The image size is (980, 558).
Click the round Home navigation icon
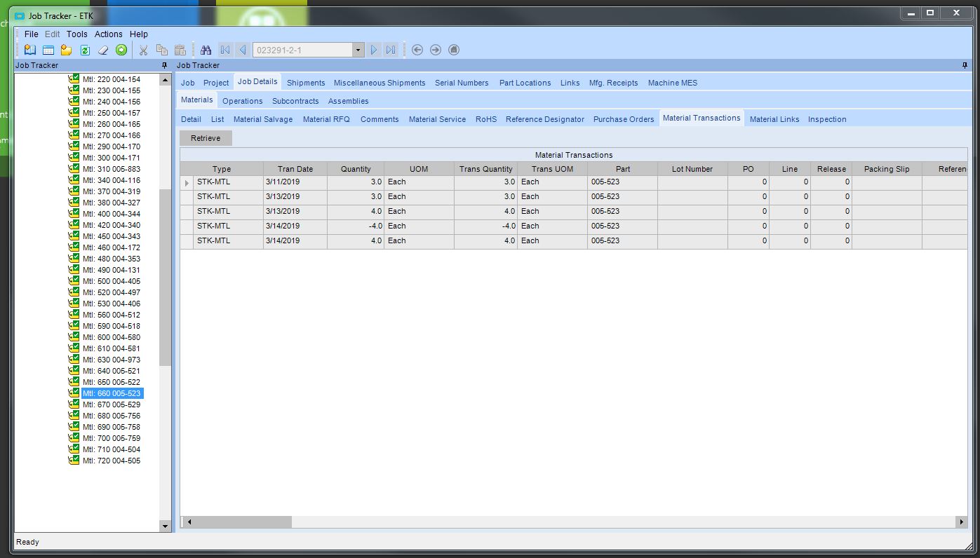click(x=454, y=50)
